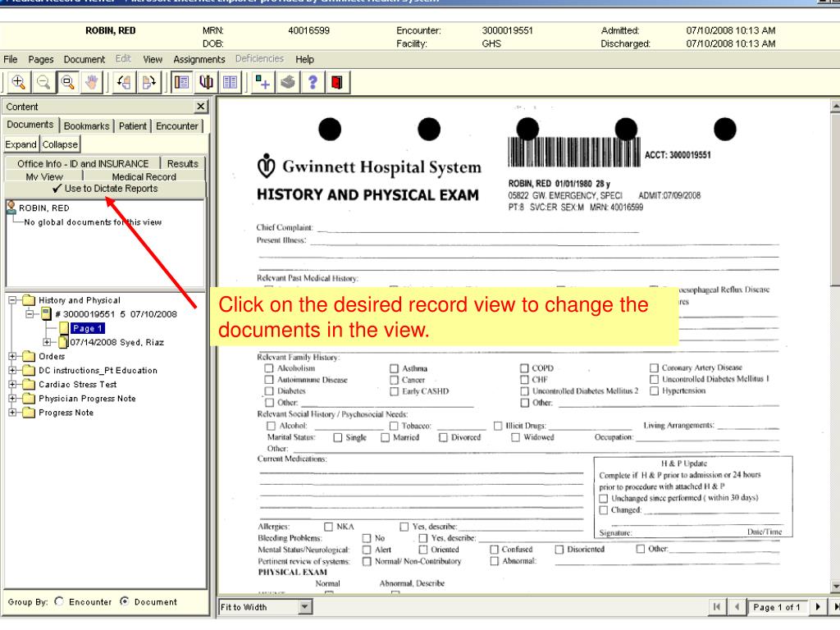Select the Document group-by radio button

pos(125,601)
